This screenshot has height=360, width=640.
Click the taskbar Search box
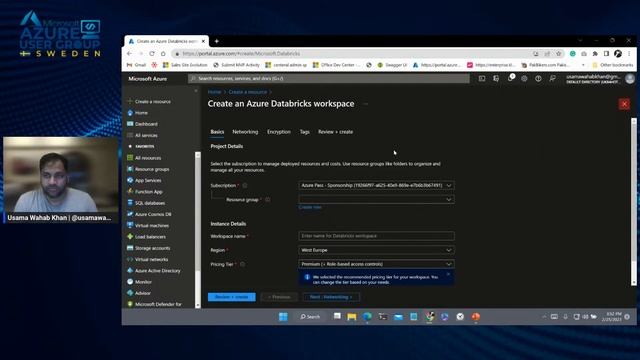[x=310, y=317]
